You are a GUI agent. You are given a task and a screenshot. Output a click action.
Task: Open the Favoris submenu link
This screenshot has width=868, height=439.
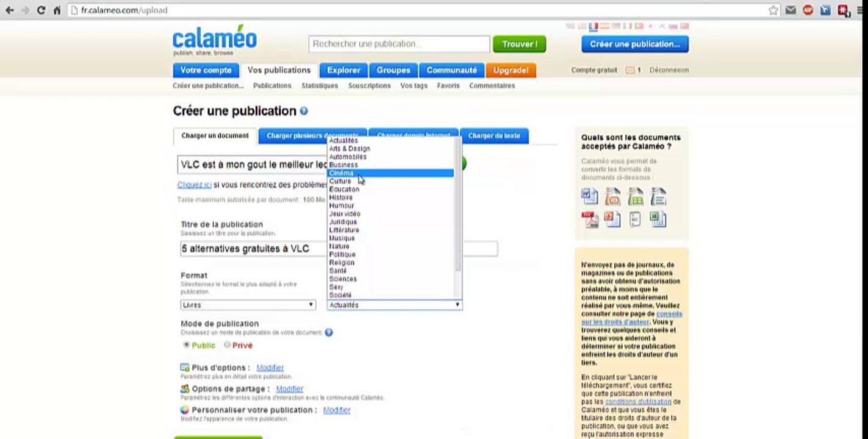(x=448, y=86)
